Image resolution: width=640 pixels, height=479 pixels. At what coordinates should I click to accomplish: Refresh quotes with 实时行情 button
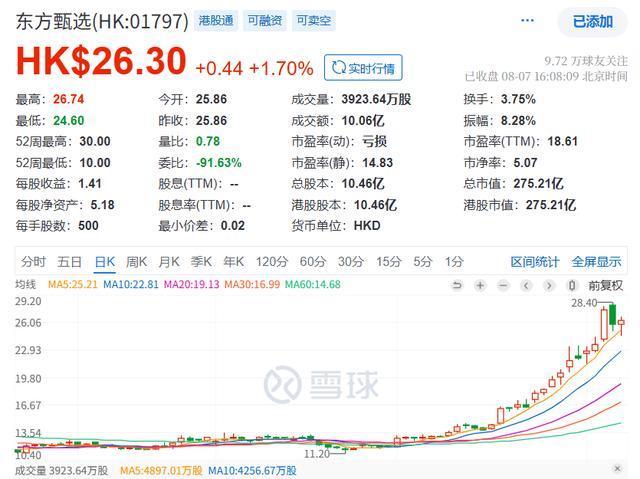point(363,68)
